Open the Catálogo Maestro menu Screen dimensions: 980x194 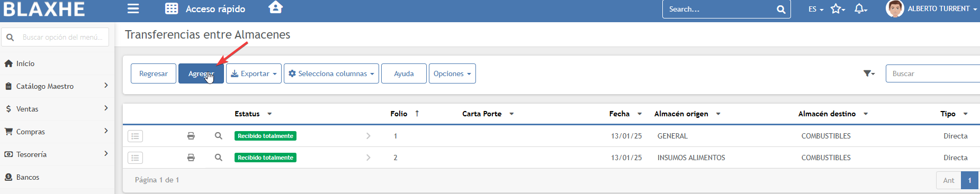tap(57, 86)
